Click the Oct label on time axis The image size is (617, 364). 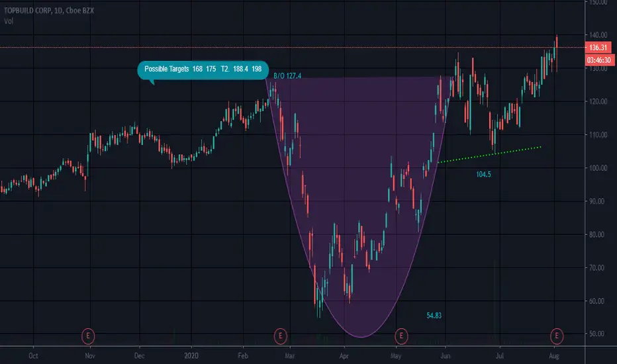pyautogui.click(x=34, y=356)
